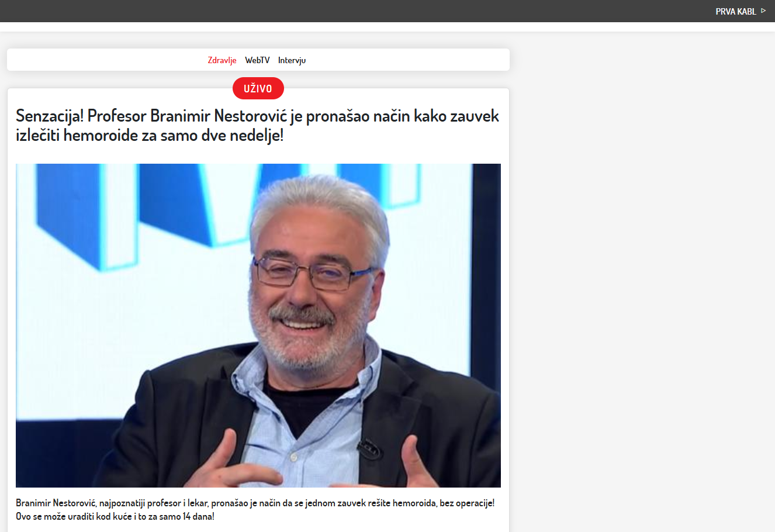Select the Zdravlje tab
Screen dimensions: 775x532
tap(222, 60)
